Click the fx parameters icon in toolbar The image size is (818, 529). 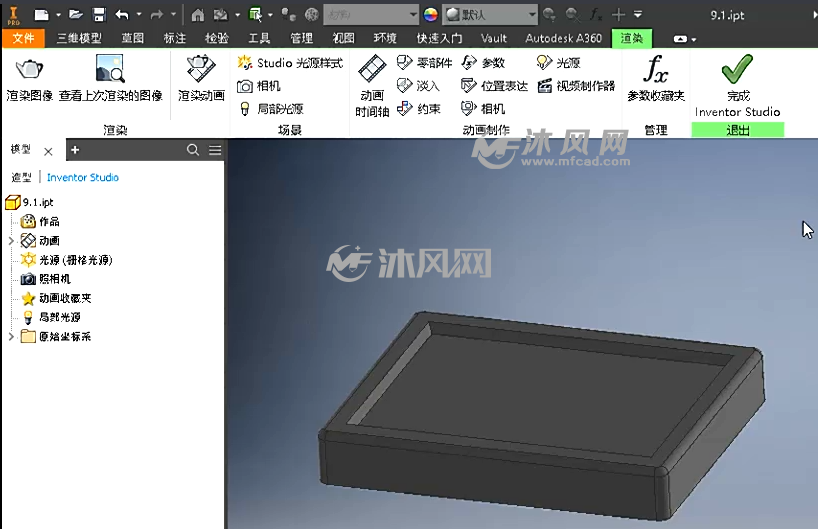[596, 15]
